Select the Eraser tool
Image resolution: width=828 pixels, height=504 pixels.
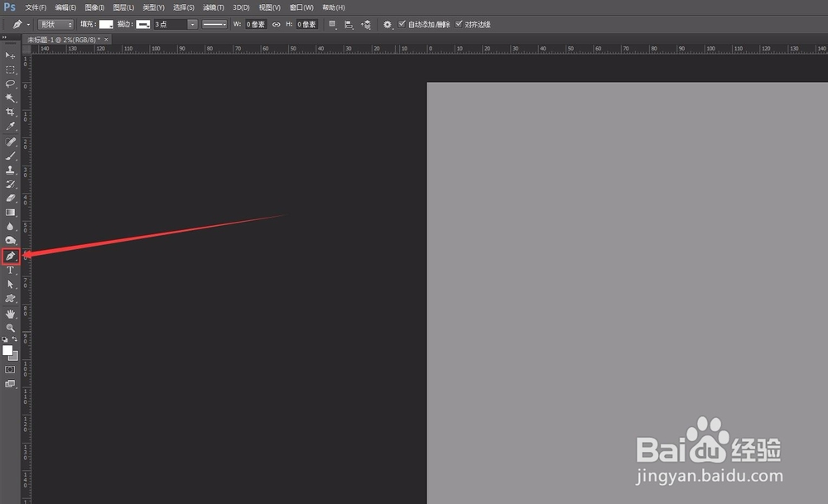[x=10, y=199]
